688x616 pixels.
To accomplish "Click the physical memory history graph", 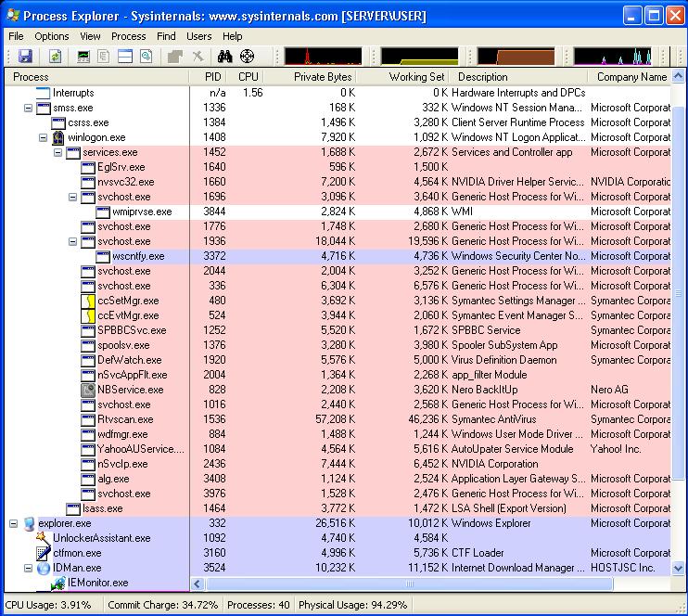I will 516,57.
